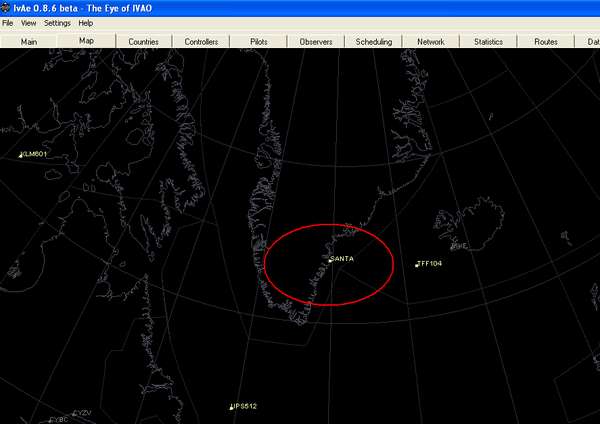Open the File menu
Image resolution: width=600 pixels, height=424 pixels.
pyautogui.click(x=7, y=23)
